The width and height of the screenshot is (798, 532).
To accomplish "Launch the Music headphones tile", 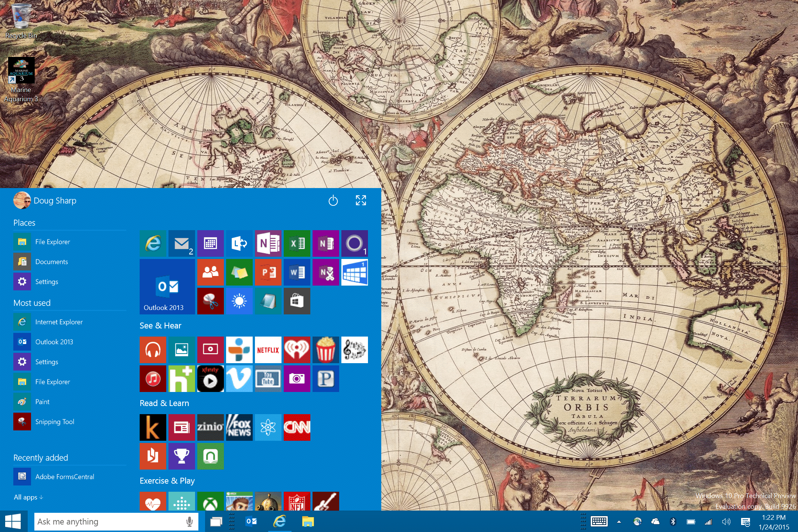I will [153, 350].
